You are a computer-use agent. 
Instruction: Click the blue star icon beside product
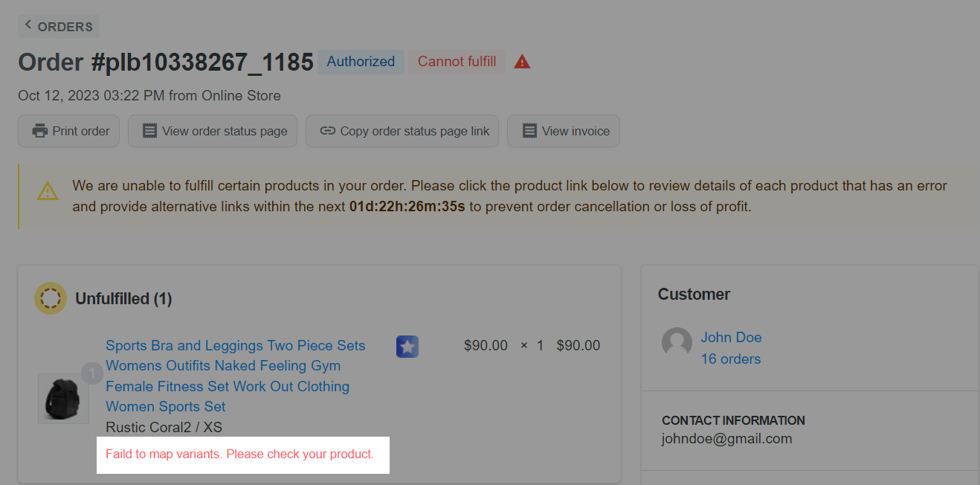pyautogui.click(x=407, y=347)
